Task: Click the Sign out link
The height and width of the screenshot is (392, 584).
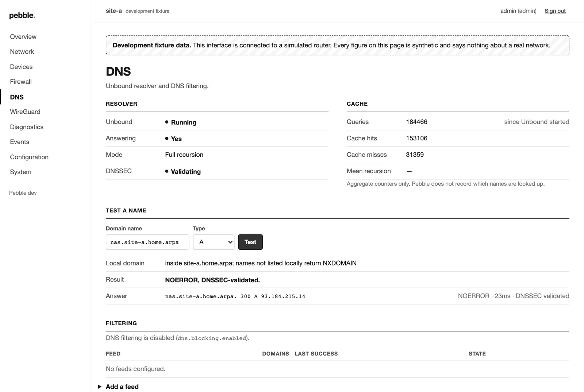Action: coord(555,11)
